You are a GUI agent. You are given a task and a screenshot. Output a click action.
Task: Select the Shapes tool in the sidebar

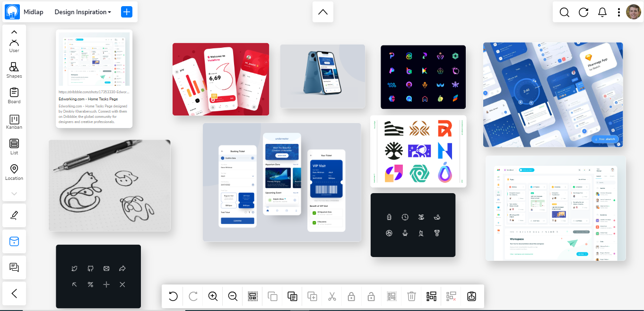(x=14, y=70)
